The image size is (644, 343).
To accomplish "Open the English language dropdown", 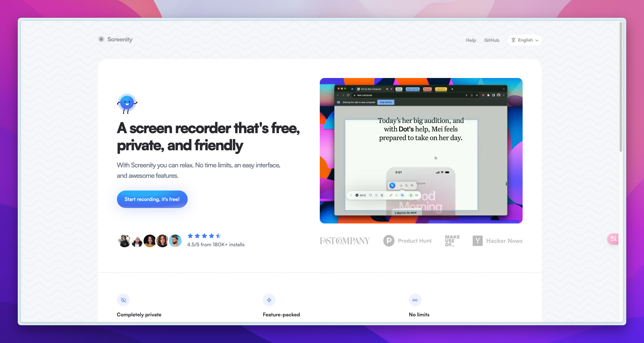I will 525,40.
